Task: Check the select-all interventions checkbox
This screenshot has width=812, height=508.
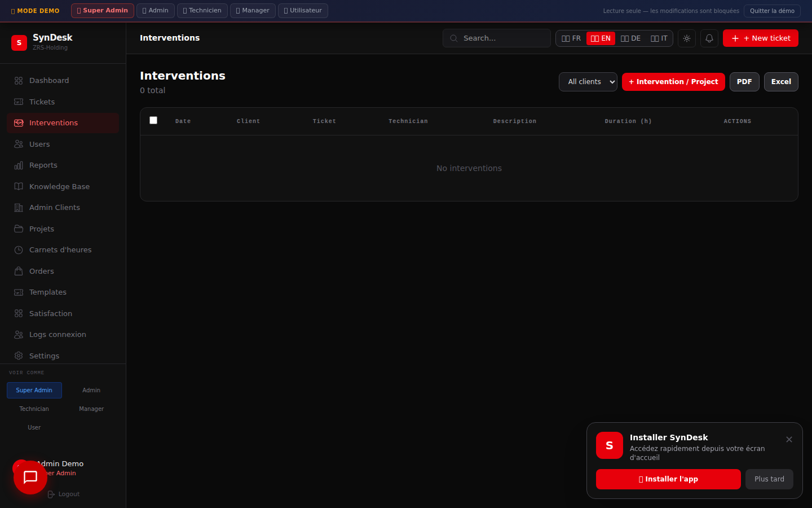Action: tap(153, 120)
